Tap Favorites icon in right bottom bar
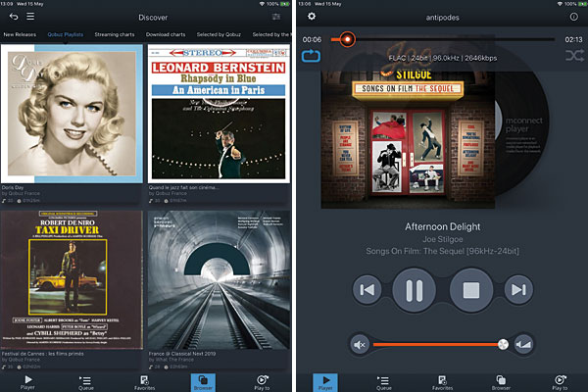This screenshot has height=392, width=588. tap(443, 382)
